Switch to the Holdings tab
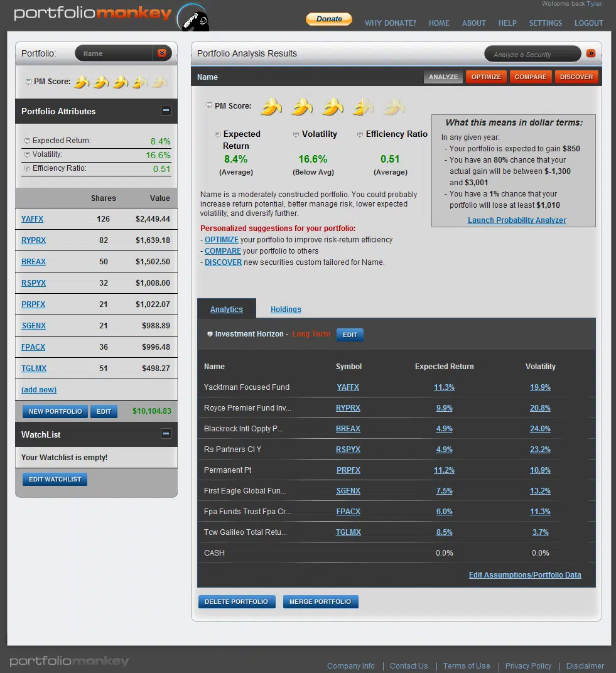The width and height of the screenshot is (616, 673). coord(286,309)
